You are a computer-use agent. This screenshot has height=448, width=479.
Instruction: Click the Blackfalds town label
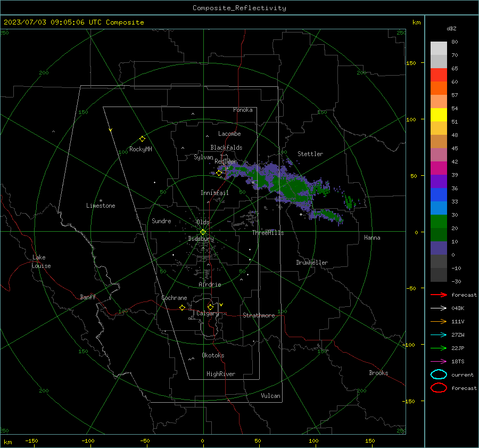(226, 148)
